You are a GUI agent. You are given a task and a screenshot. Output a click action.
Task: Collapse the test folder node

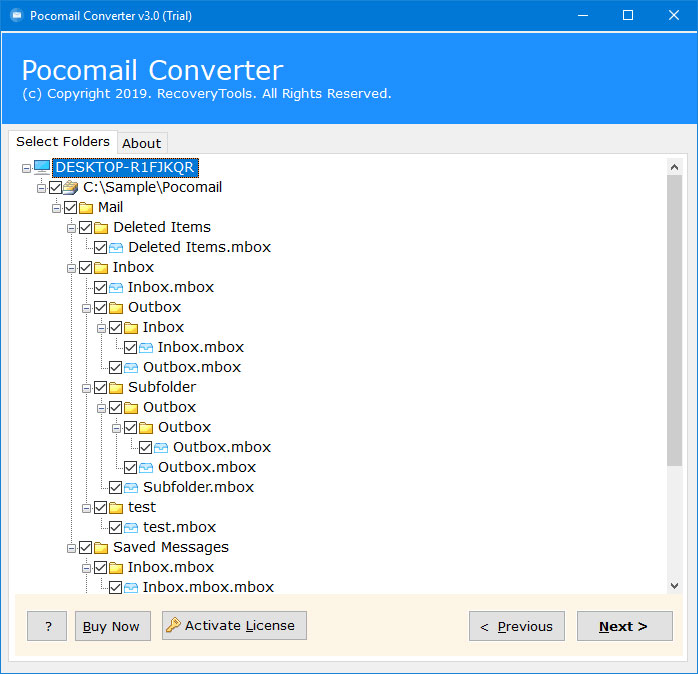pos(86,508)
